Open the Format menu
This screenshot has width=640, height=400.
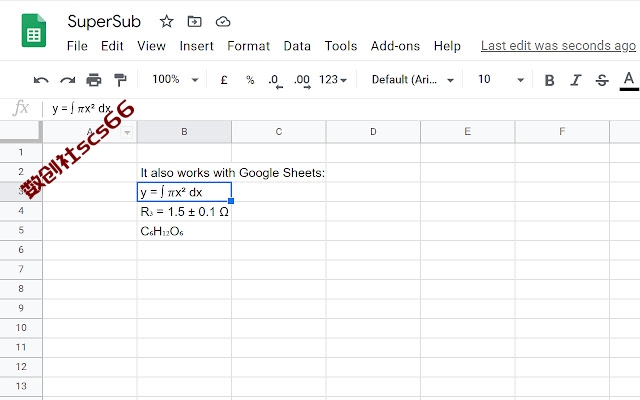tap(248, 46)
